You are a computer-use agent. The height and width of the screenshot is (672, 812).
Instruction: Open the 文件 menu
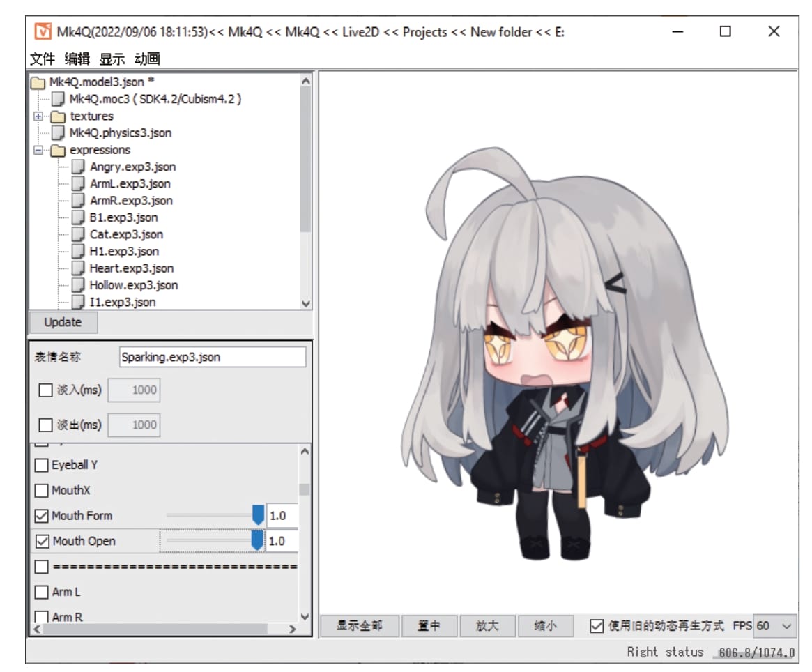[x=43, y=59]
